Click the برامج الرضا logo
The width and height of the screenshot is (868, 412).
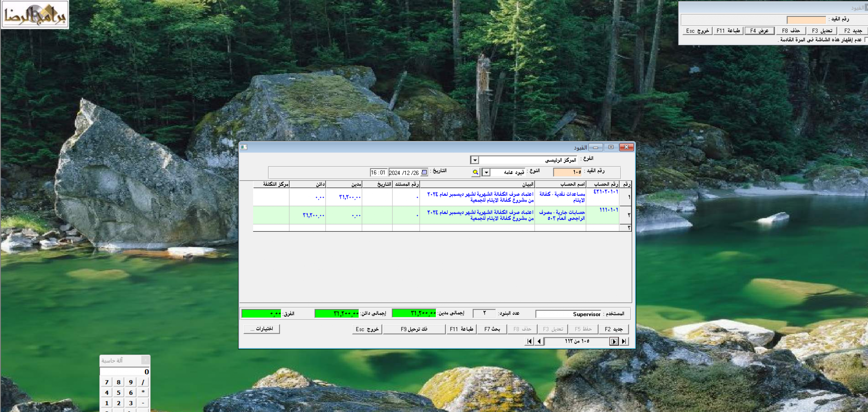pyautogui.click(x=35, y=14)
